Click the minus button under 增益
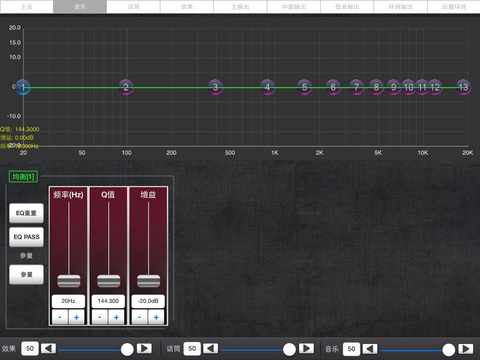The image size is (480, 360). (140, 317)
